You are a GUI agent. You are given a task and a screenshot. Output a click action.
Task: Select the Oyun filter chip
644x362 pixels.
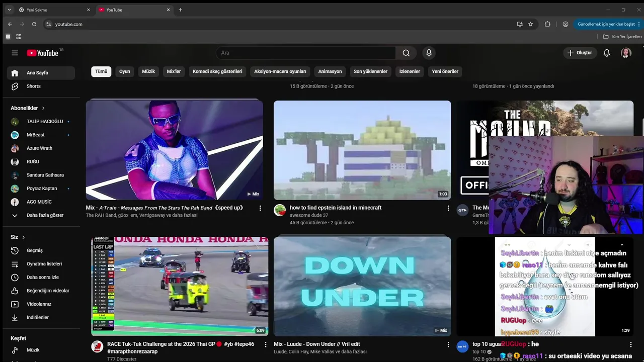tap(125, 71)
